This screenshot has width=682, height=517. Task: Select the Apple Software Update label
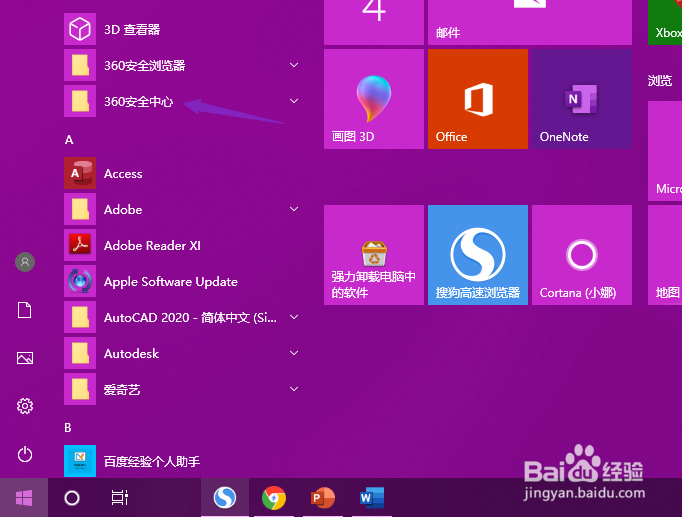click(171, 282)
